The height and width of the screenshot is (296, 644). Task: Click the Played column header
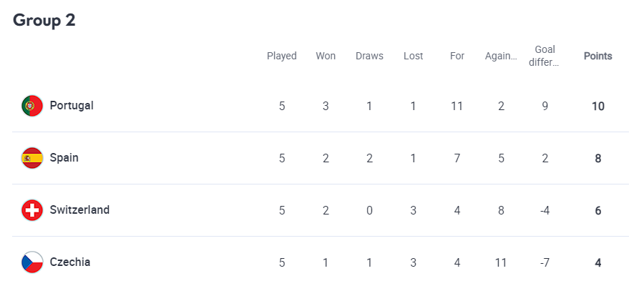click(282, 56)
